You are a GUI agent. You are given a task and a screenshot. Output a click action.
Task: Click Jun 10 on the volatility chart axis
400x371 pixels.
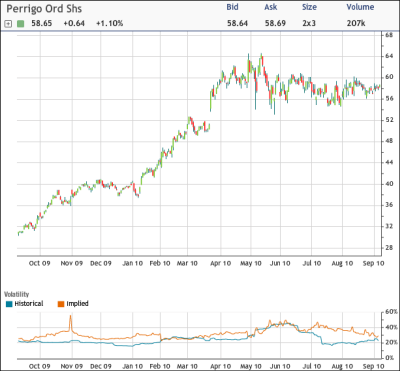click(x=280, y=366)
